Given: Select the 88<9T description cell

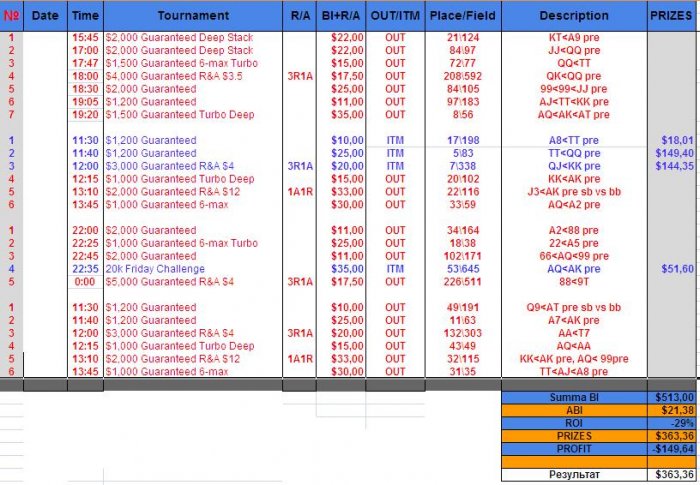Looking at the screenshot, I should coord(574,282).
